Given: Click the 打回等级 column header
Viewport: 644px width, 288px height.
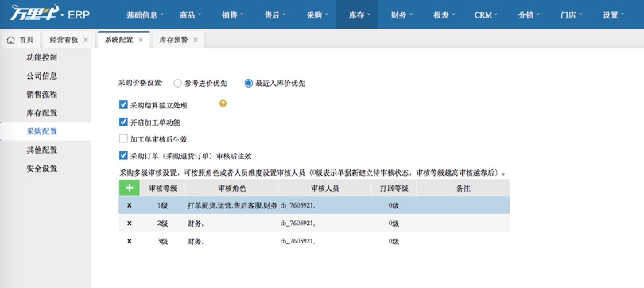Looking at the screenshot, I should coord(394,189).
